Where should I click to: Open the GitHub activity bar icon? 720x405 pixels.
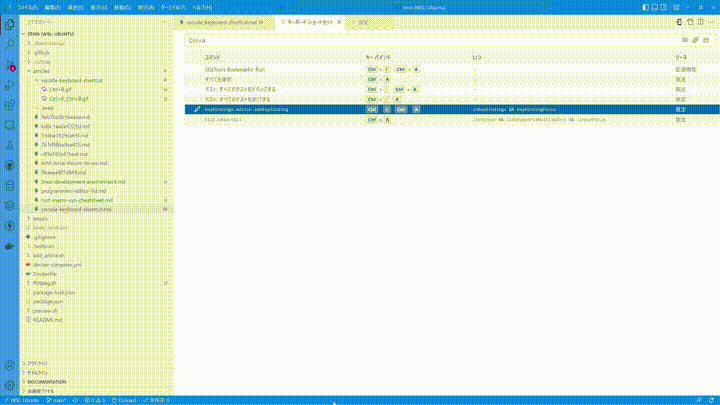pos(10,166)
